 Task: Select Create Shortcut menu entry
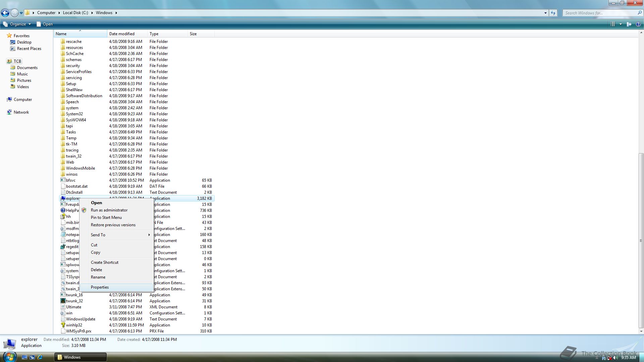pyautogui.click(x=117, y=262)
